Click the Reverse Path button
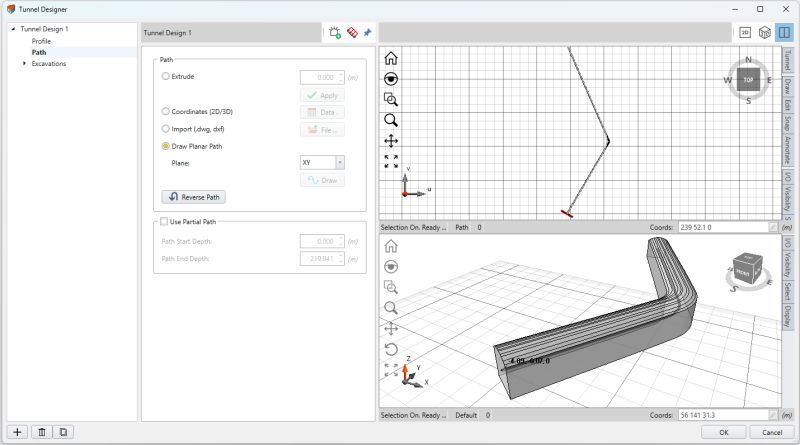The width and height of the screenshot is (800, 445). click(x=193, y=197)
